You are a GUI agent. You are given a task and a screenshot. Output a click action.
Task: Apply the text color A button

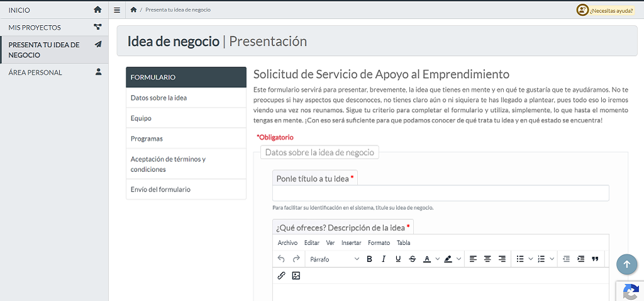tap(427, 259)
